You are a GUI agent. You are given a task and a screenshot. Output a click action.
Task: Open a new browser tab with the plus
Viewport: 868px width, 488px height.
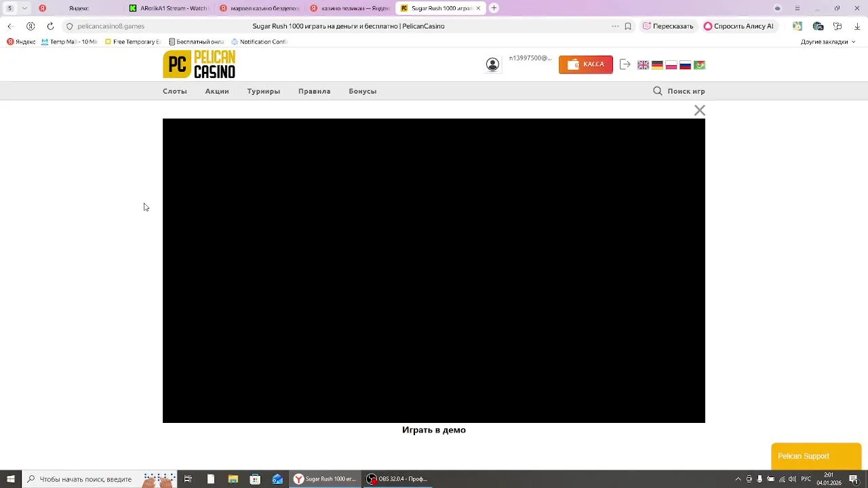494,8
